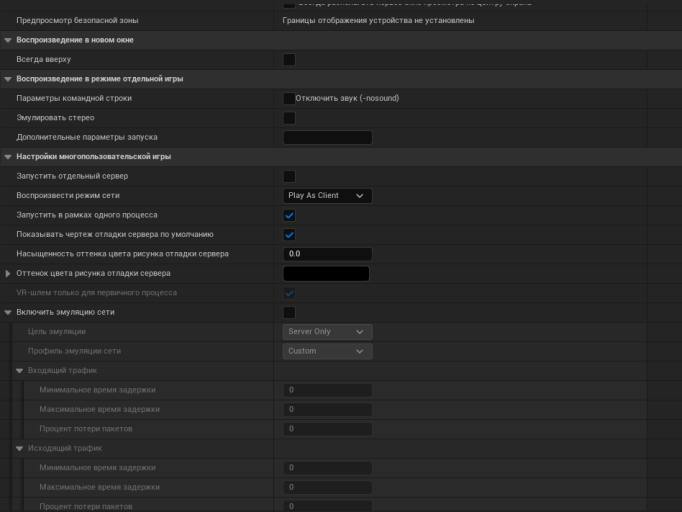
Task: Click 'Профиль эмуляции сети' label
Action: (x=74, y=351)
